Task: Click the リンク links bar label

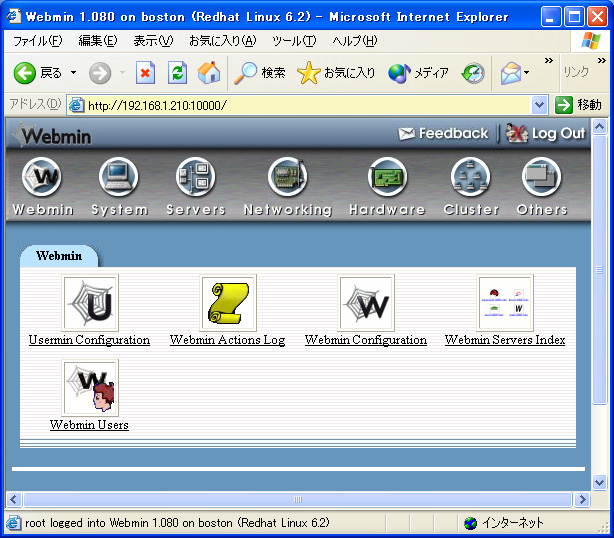Action: click(576, 72)
